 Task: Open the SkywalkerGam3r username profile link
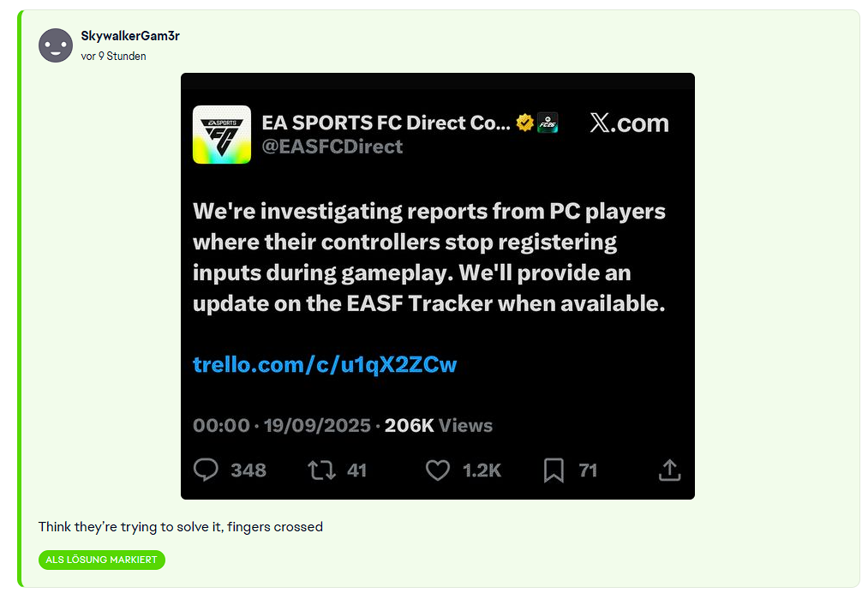click(130, 36)
